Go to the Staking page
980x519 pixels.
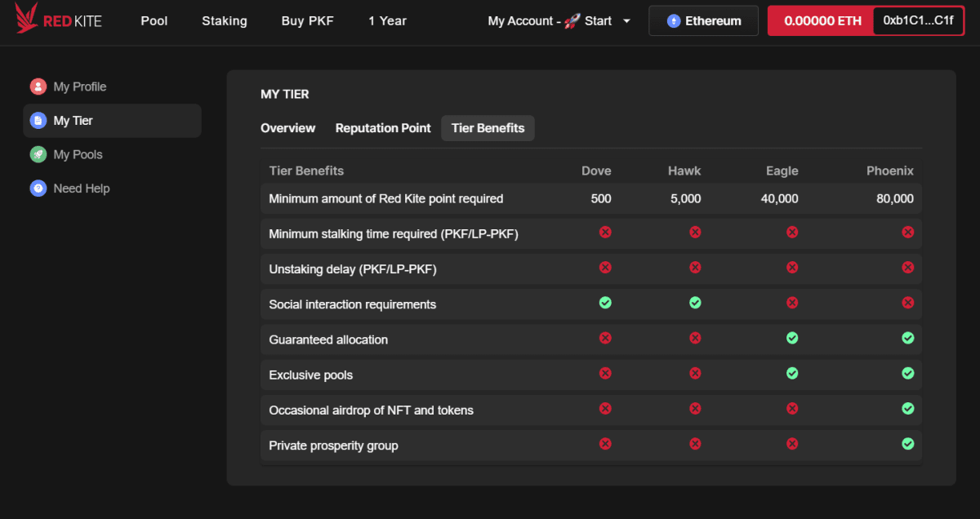tap(225, 21)
